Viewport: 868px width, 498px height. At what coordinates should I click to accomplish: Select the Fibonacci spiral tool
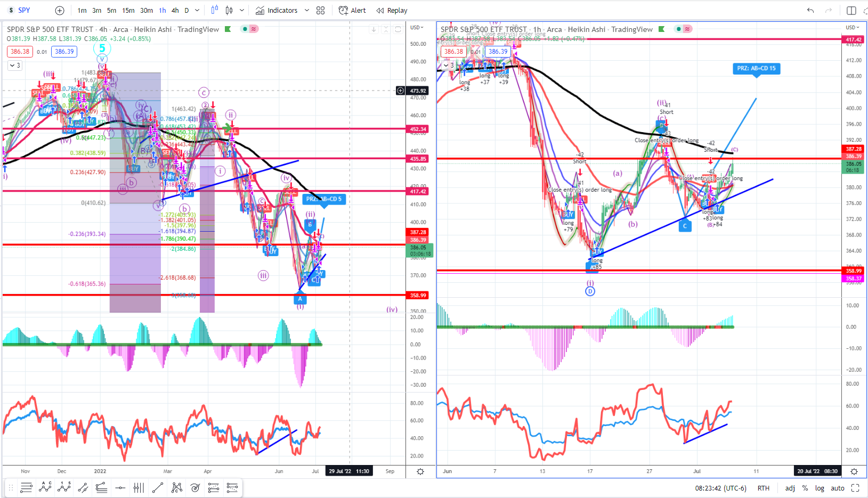[195, 487]
